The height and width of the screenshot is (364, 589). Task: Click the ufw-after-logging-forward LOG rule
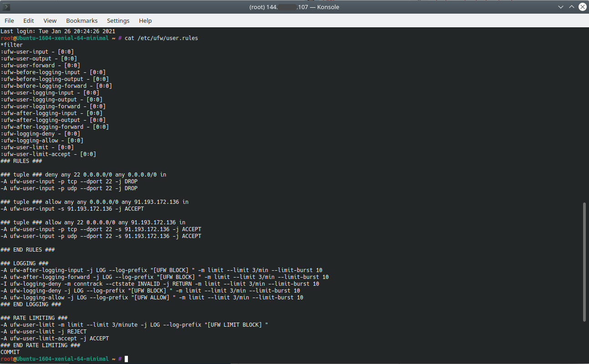click(x=165, y=277)
